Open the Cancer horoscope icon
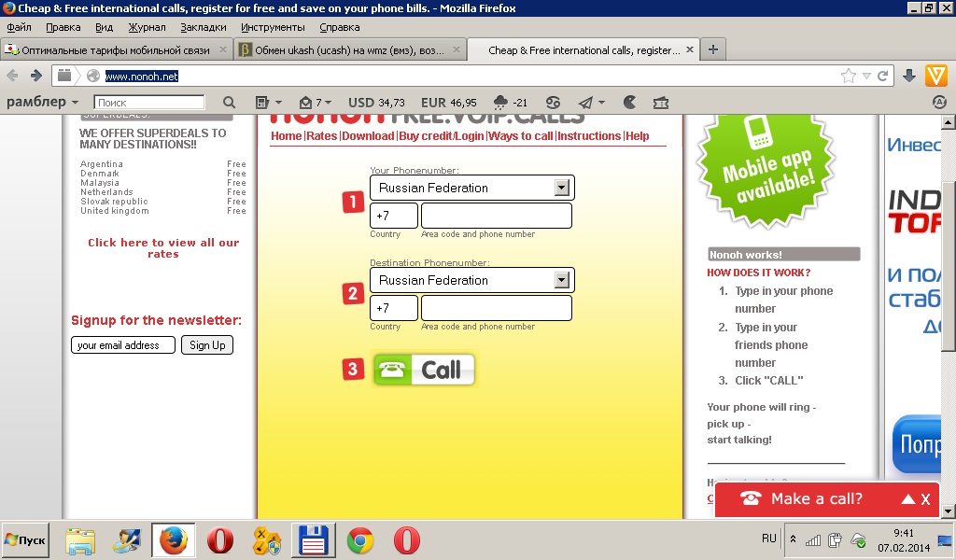The width and height of the screenshot is (956, 560). [553, 103]
